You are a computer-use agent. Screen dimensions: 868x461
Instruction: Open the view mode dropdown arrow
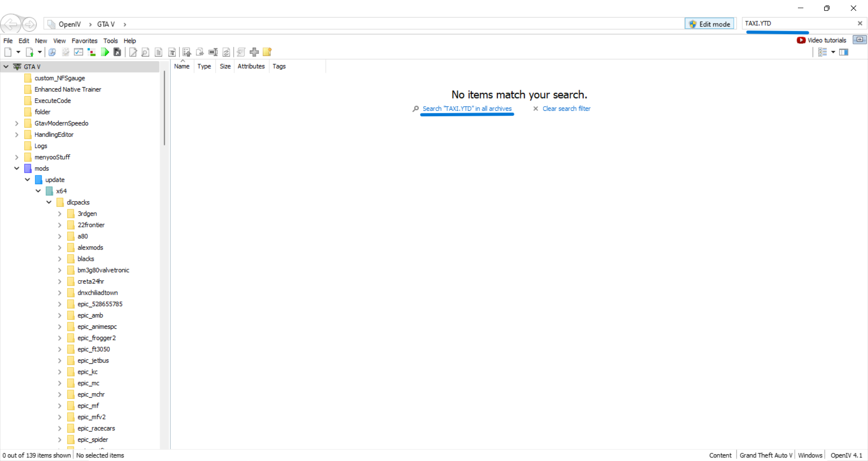tap(833, 52)
